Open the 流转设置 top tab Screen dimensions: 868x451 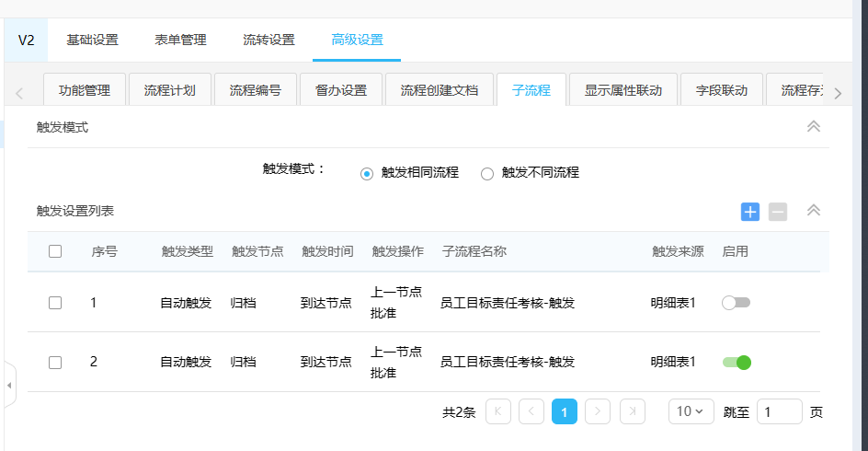point(268,40)
